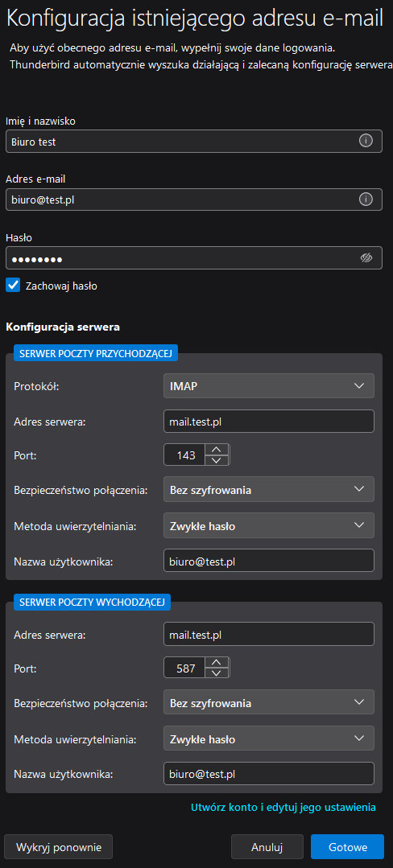Increase outgoing port 587 with up arrow
This screenshot has width=393, height=868.
(x=217, y=662)
